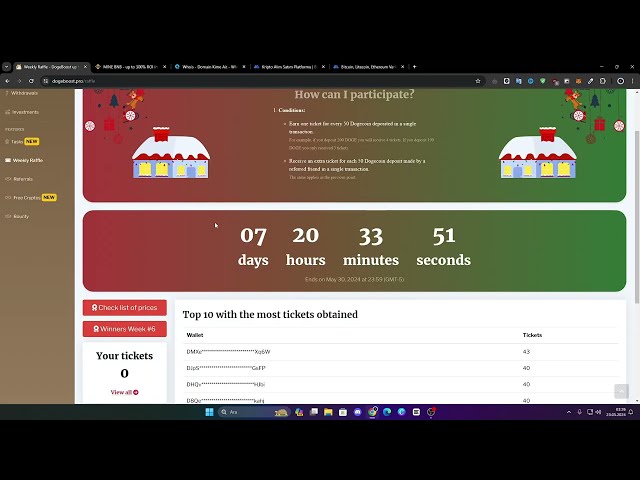Open Withdrawals in the sidebar
Viewport: 640px width, 480px height.
click(x=25, y=93)
